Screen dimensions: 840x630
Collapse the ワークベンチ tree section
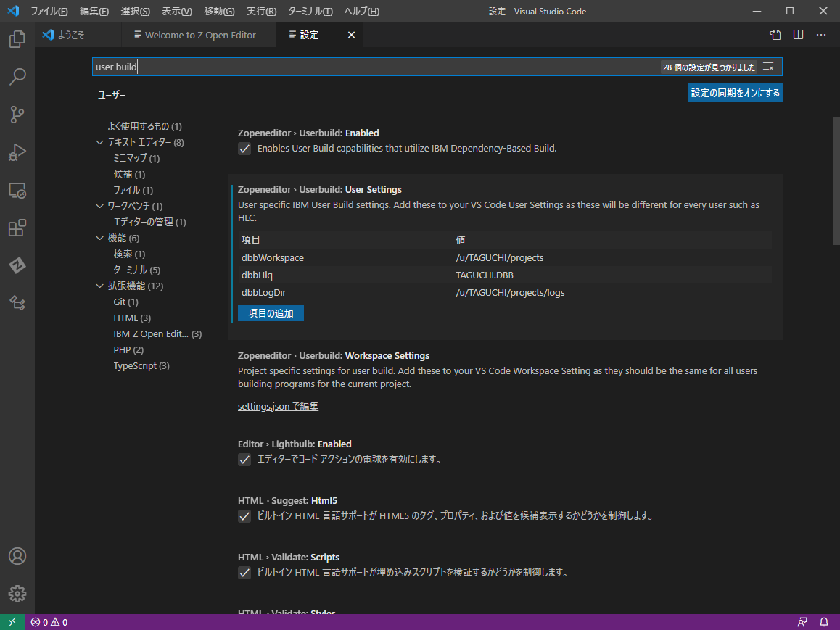tap(99, 206)
